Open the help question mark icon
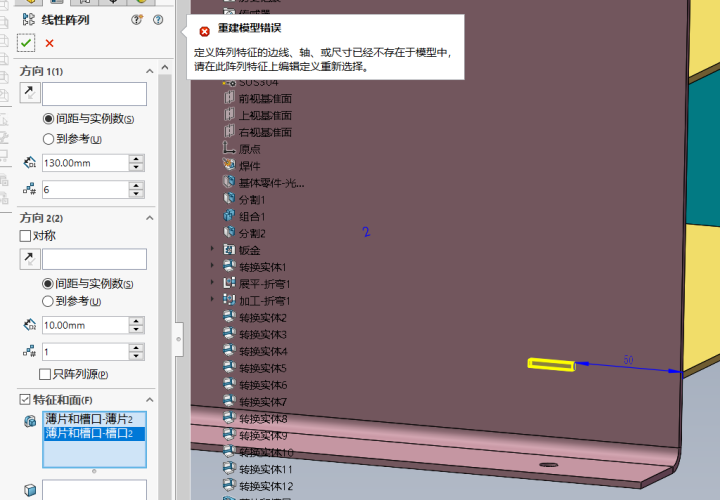720x500 pixels. pos(158,20)
